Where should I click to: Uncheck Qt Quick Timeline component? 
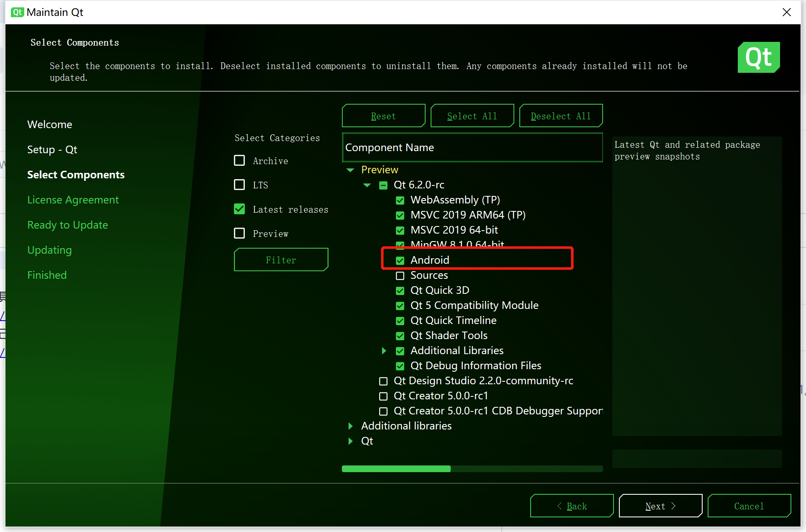pyautogui.click(x=400, y=321)
